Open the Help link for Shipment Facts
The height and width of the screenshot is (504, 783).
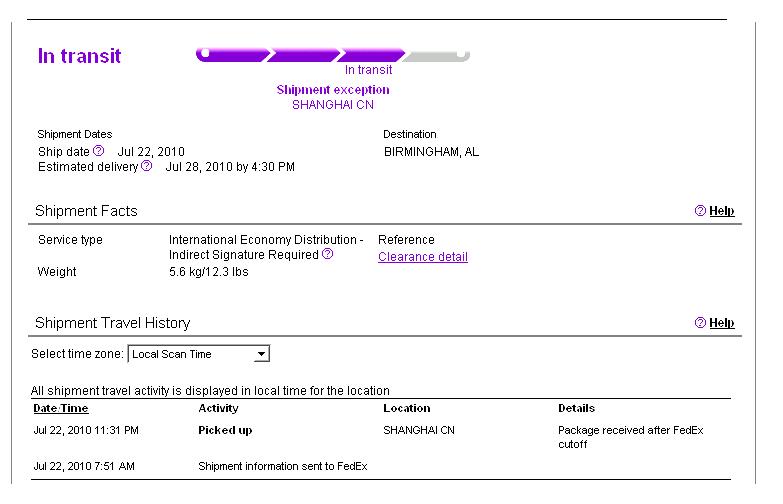coord(721,211)
